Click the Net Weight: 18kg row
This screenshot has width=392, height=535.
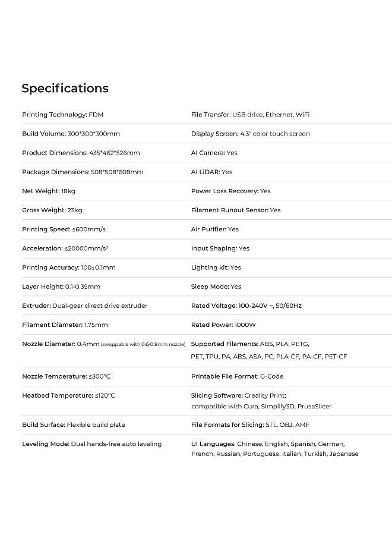tap(49, 191)
